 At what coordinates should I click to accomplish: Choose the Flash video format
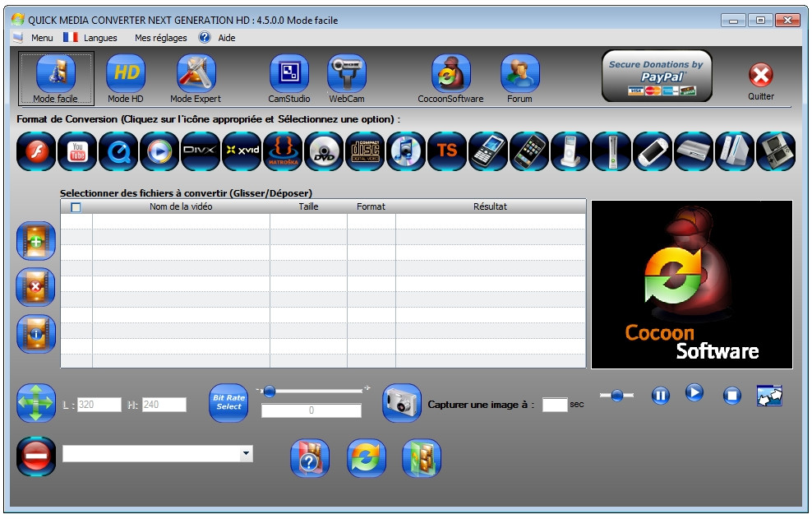35,151
